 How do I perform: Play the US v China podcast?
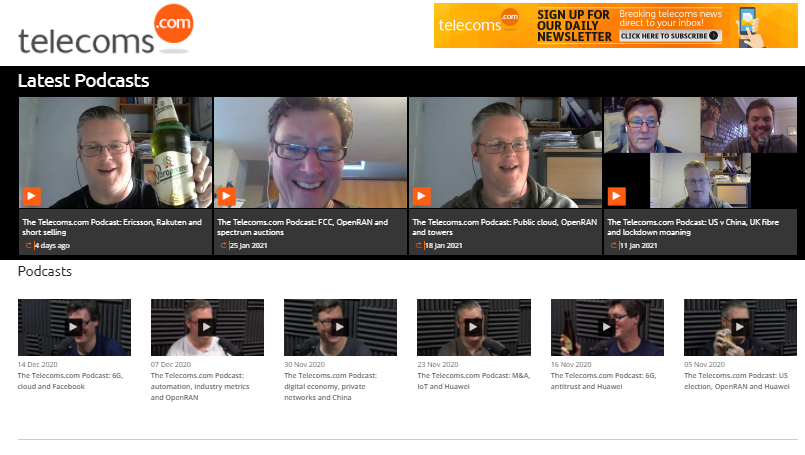[617, 196]
